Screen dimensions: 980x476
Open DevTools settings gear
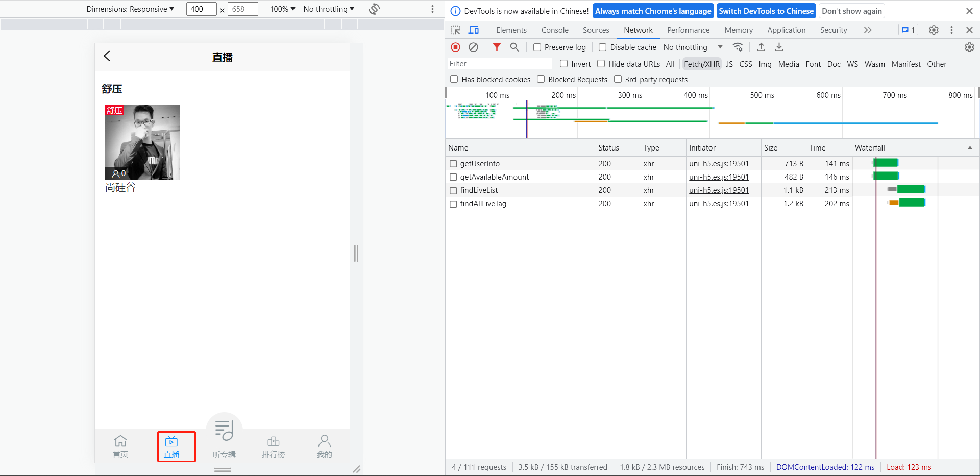tap(934, 30)
